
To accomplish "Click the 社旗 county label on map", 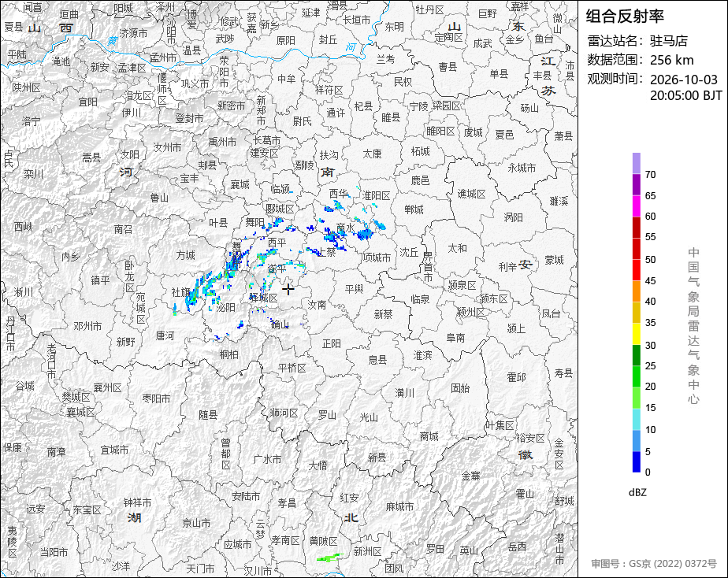I will [x=180, y=292].
